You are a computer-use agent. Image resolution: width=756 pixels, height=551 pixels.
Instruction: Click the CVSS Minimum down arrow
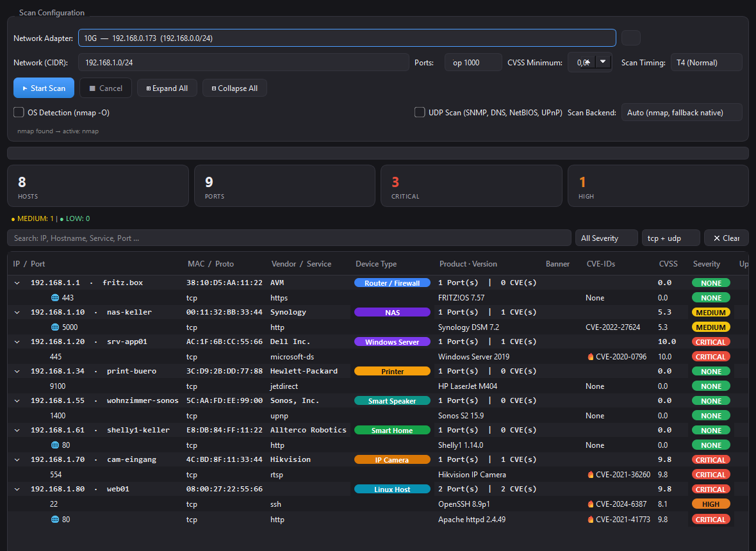[x=603, y=62]
